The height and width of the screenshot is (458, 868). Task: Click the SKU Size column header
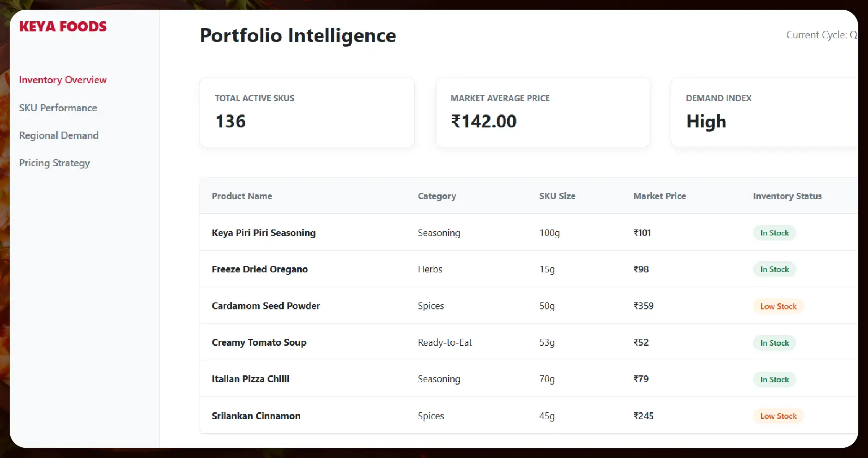tap(557, 196)
